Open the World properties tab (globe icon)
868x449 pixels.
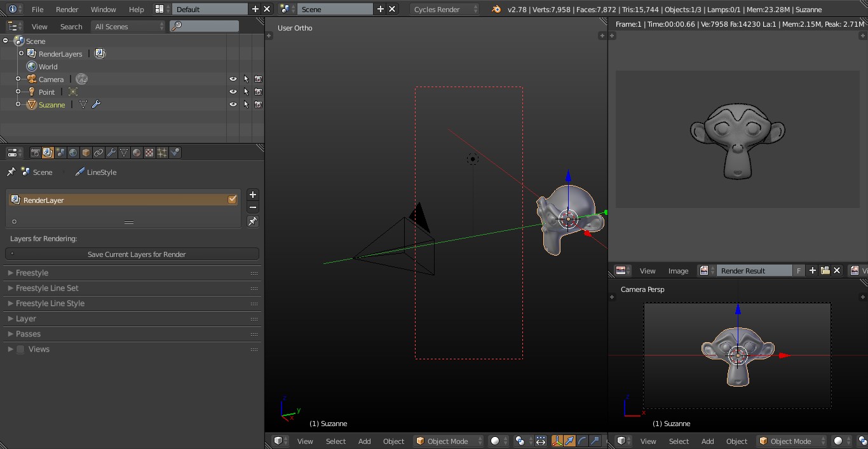tap(73, 153)
